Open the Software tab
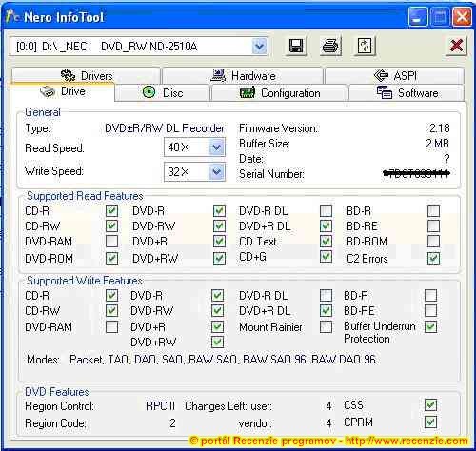Image resolution: width=476 pixels, height=451 pixels. pos(407,93)
